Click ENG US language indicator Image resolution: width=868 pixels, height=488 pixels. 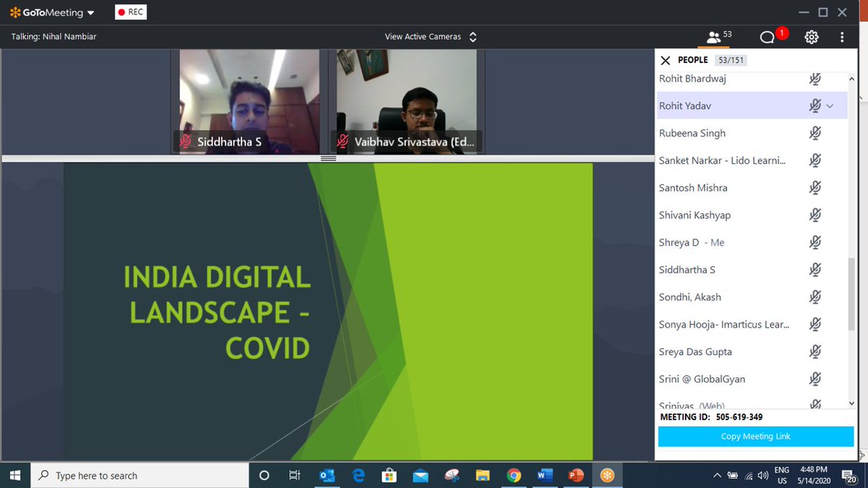(x=782, y=475)
